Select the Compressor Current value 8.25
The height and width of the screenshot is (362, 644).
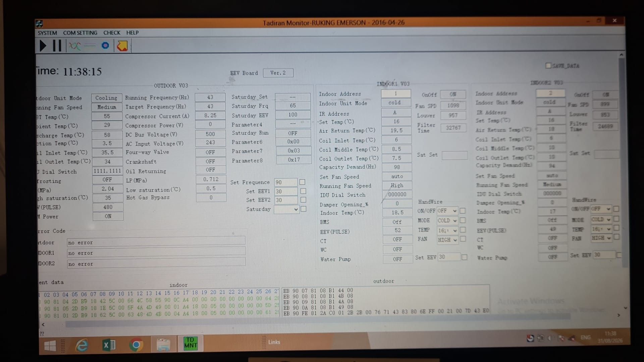210,115
